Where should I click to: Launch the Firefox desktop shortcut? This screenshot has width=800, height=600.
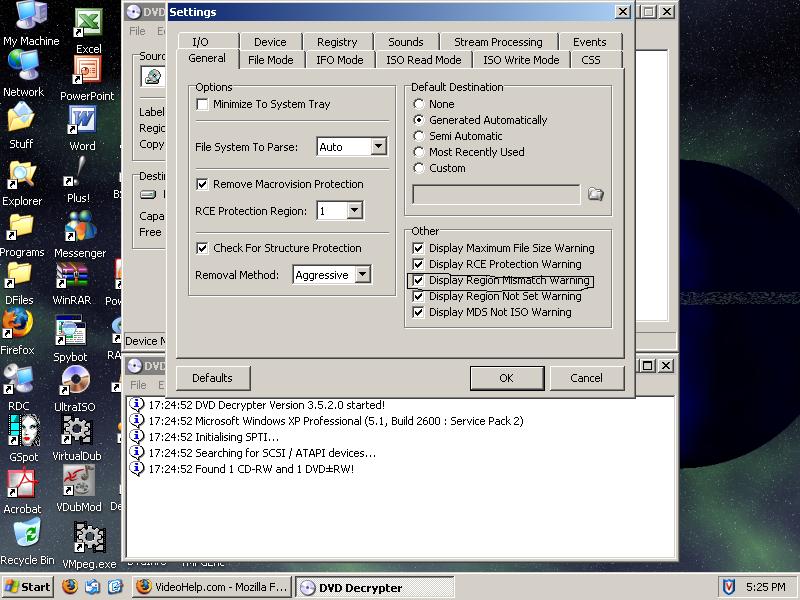[x=17, y=333]
